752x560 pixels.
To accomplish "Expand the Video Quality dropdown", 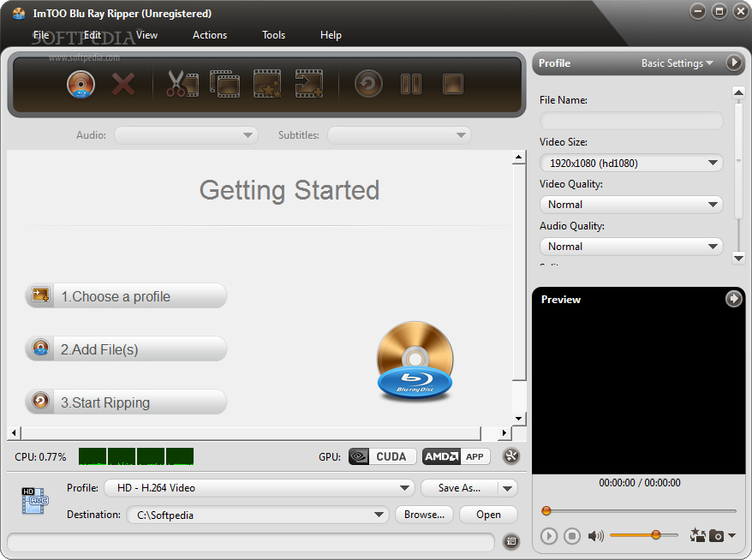I will click(x=631, y=205).
